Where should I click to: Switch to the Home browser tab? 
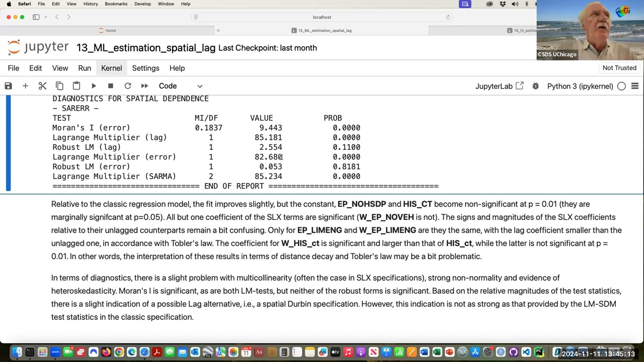(107, 31)
